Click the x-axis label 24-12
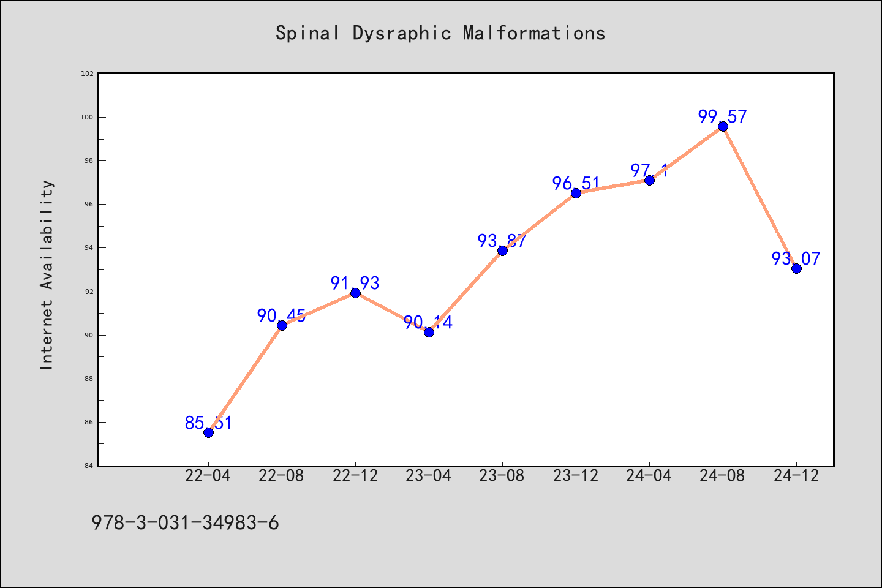This screenshot has width=882, height=588. click(x=796, y=476)
